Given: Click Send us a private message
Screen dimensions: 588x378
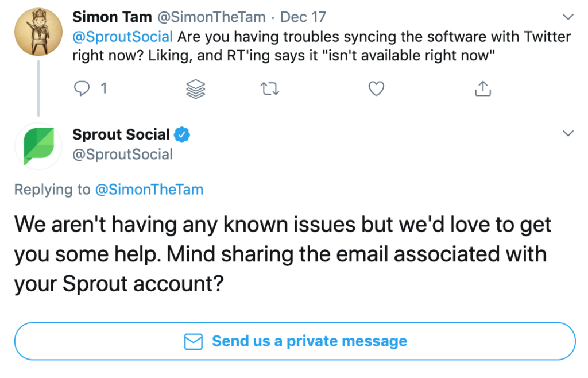Looking at the screenshot, I should point(308,341).
